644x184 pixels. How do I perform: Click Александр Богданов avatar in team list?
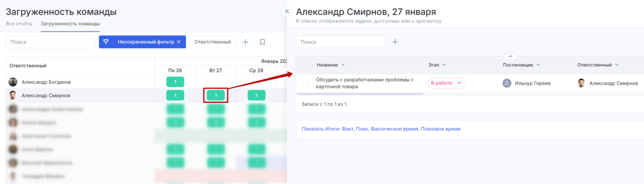click(x=13, y=82)
